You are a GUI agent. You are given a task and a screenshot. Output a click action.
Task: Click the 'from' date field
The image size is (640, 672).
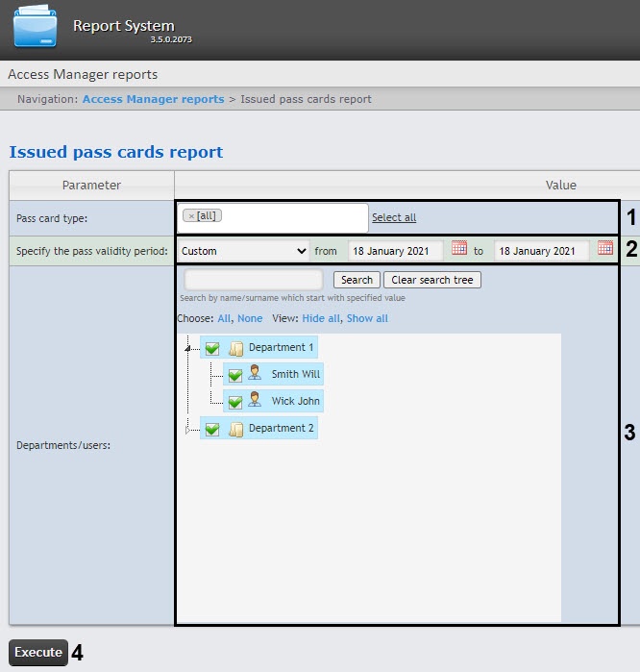click(395, 251)
